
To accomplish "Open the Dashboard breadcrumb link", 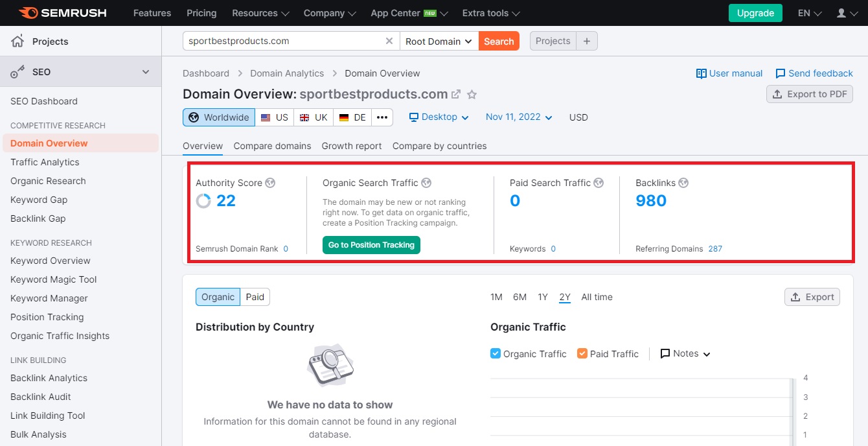I will (x=206, y=73).
